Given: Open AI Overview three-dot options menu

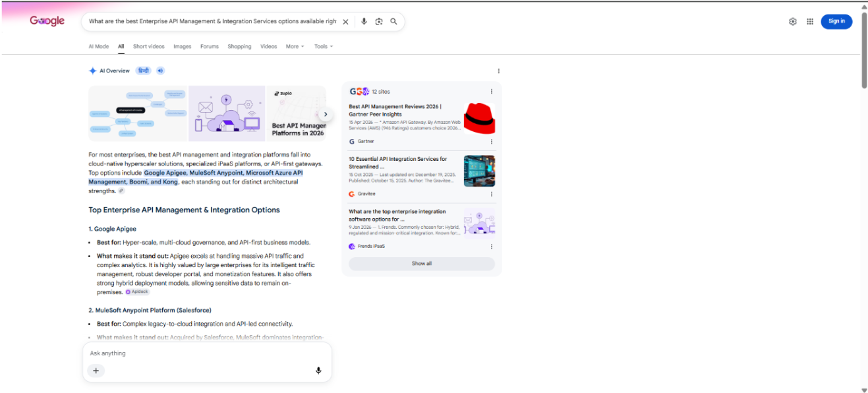Looking at the screenshot, I should tap(498, 71).
